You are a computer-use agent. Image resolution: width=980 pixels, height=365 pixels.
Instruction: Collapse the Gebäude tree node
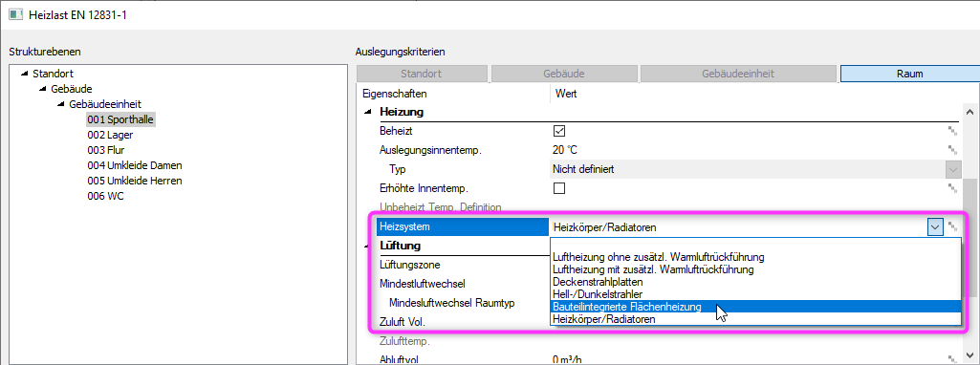pos(43,90)
